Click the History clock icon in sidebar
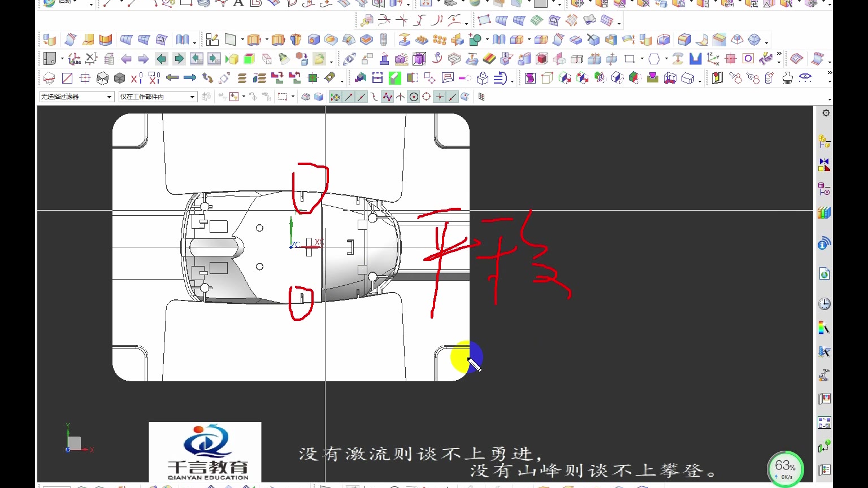Viewport: 868px width, 488px height. [824, 304]
